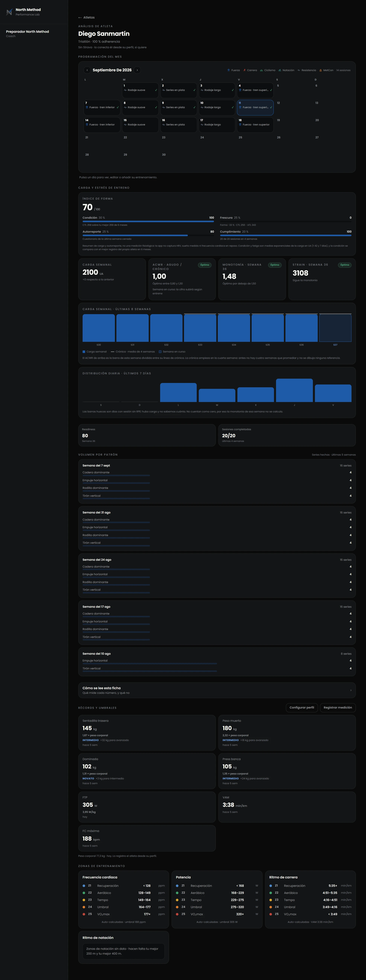Viewport: 366px width, 980px height.
Task: Click the S37 current week bar
Action: click(335, 328)
